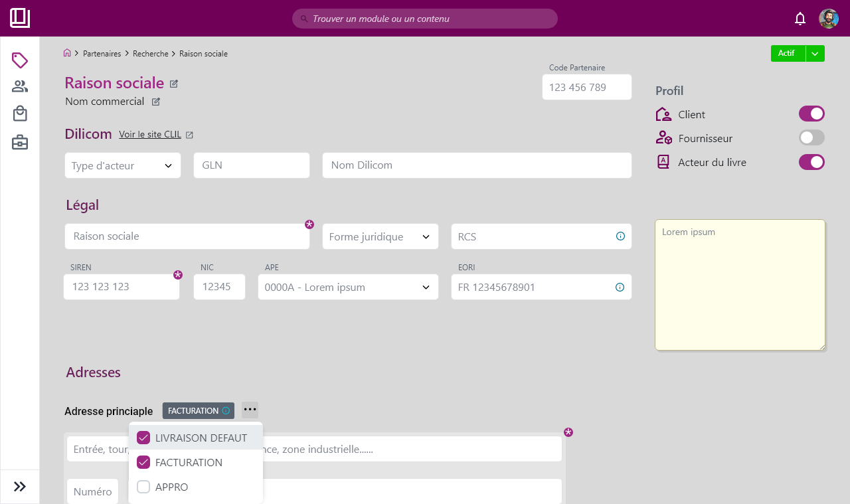Go to Partenaires in the breadcrumb
This screenshot has width=850, height=504.
pos(102,54)
